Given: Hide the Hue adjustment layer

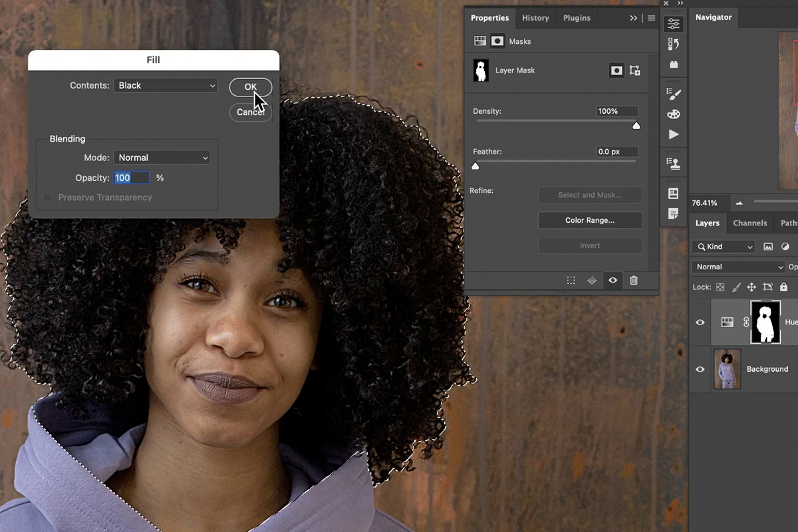Looking at the screenshot, I should click(700, 323).
